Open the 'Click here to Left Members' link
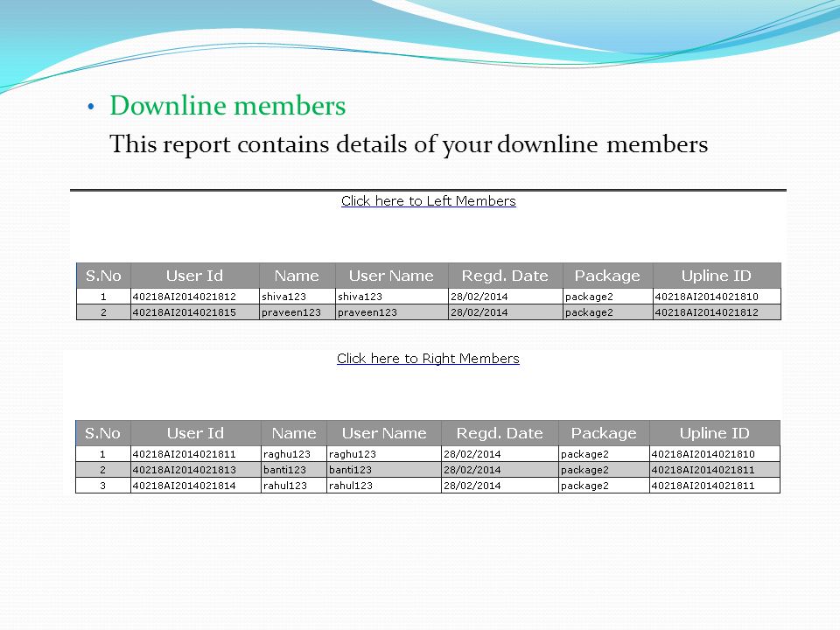The image size is (840, 630). tap(429, 201)
